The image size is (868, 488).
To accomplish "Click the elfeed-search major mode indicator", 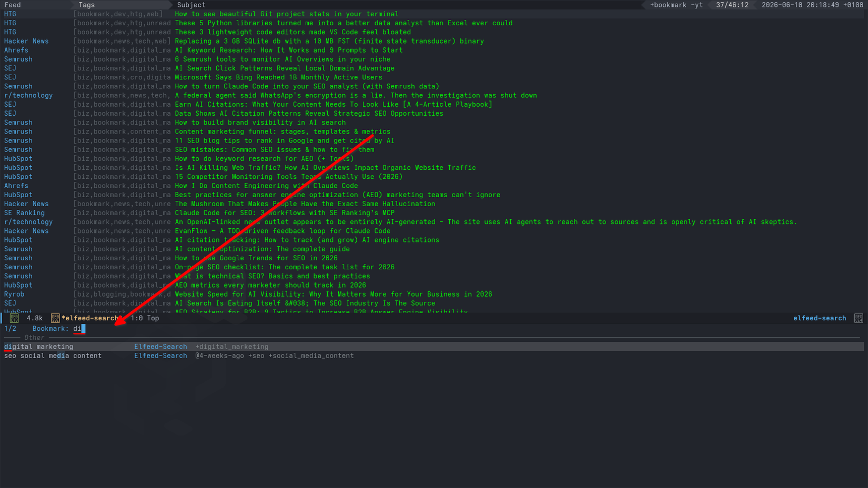I will click(x=820, y=318).
